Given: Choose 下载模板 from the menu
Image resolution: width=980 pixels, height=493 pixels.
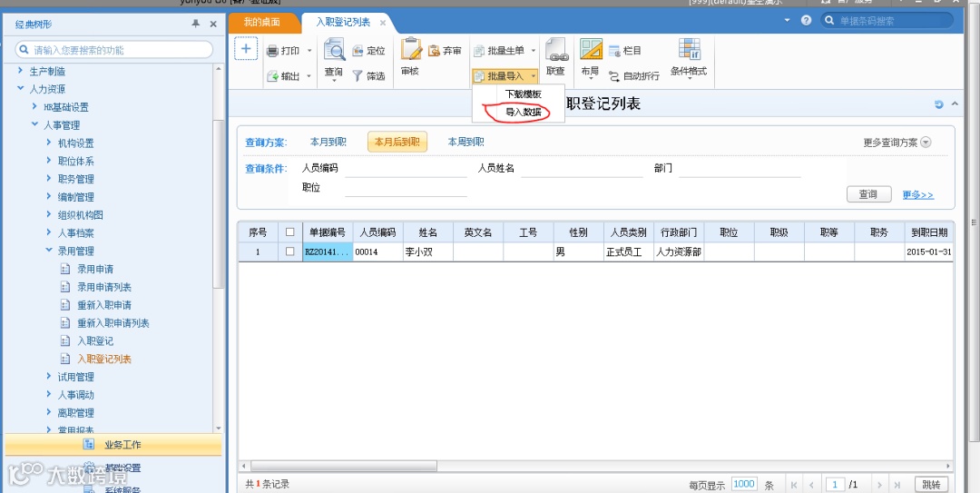Looking at the screenshot, I should [x=523, y=94].
